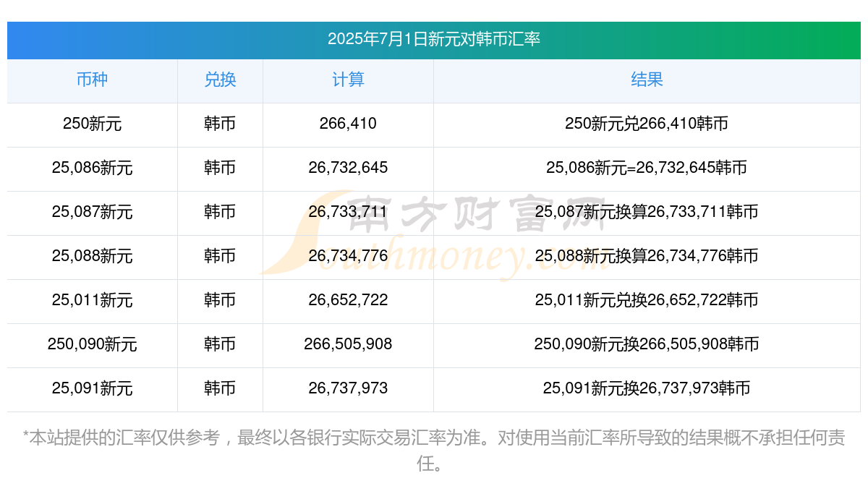Image resolution: width=868 pixels, height=486 pixels.
Task: Click the 250新元 cell
Action: tap(92, 124)
